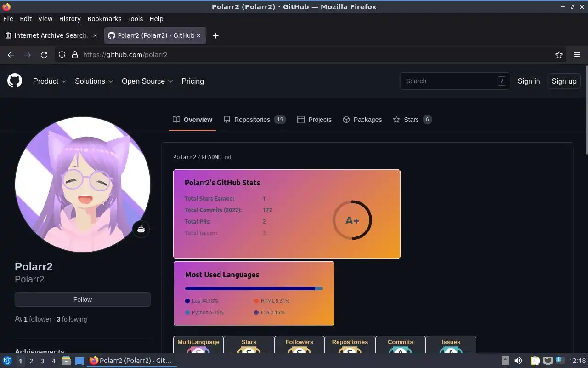Click the Firefox taskbar window button
Image resolution: width=588 pixels, height=368 pixels.
(x=132, y=361)
